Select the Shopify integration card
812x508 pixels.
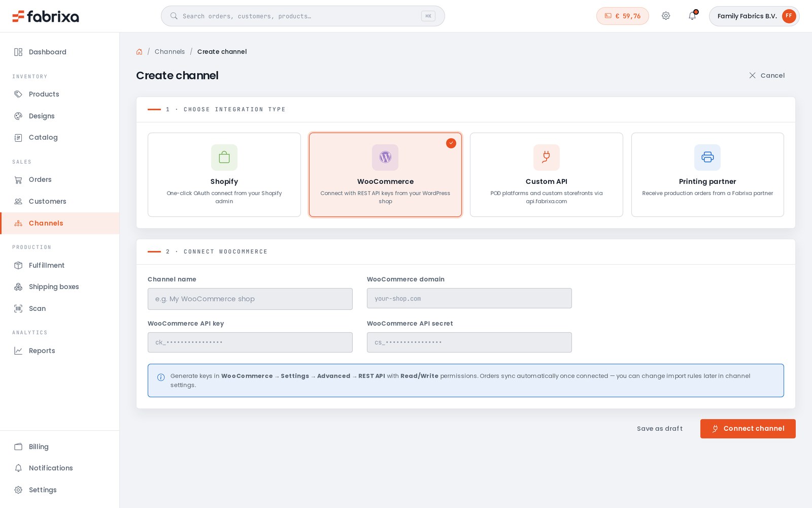(x=224, y=175)
